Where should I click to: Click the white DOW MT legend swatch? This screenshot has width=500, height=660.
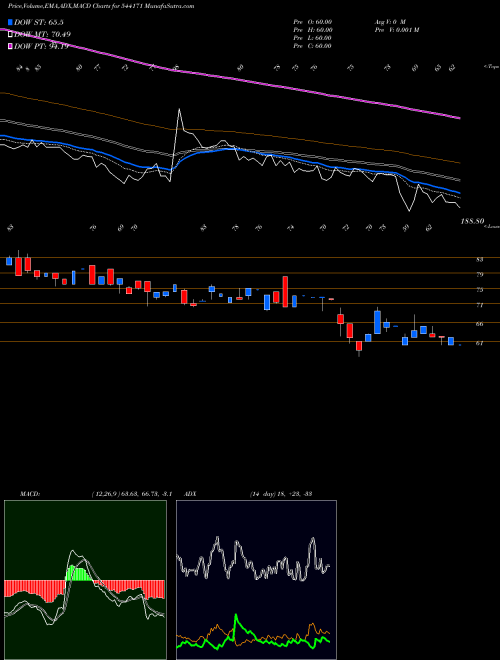coord(10,34)
